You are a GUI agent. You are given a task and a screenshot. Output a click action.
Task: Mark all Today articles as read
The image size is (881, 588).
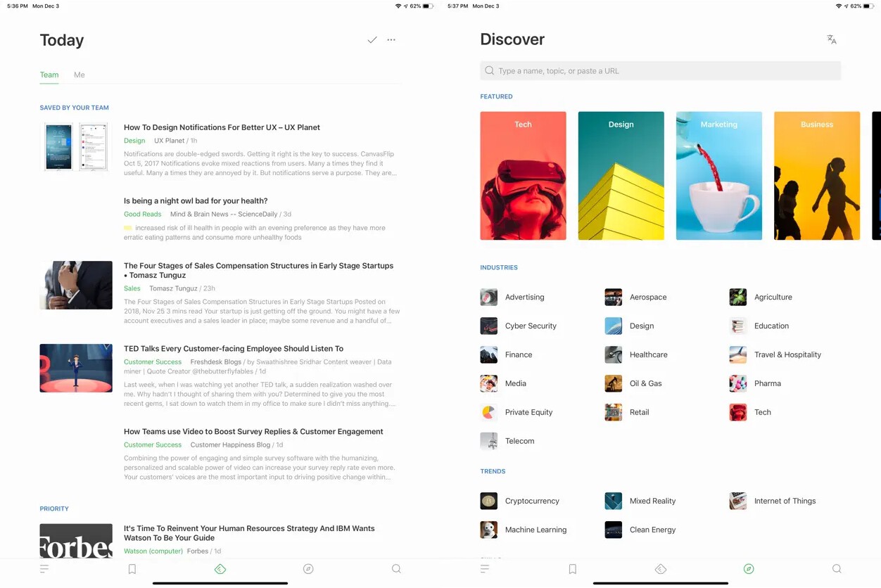pos(372,40)
